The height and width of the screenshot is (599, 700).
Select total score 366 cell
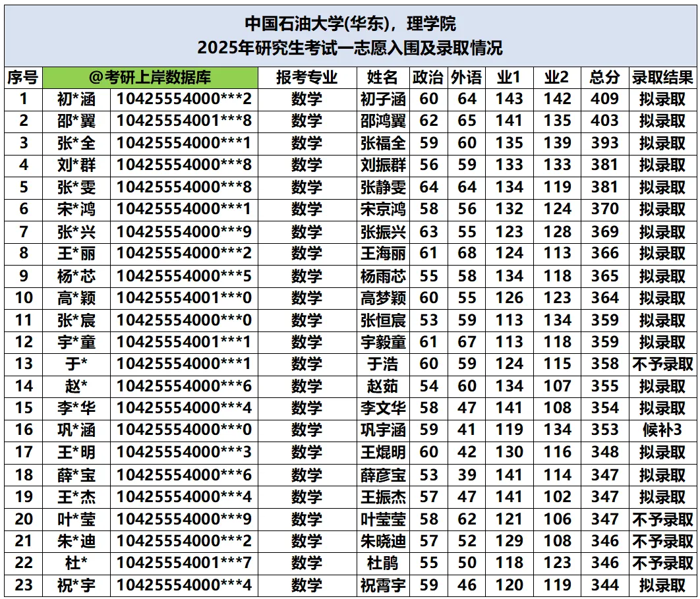[x=604, y=254]
